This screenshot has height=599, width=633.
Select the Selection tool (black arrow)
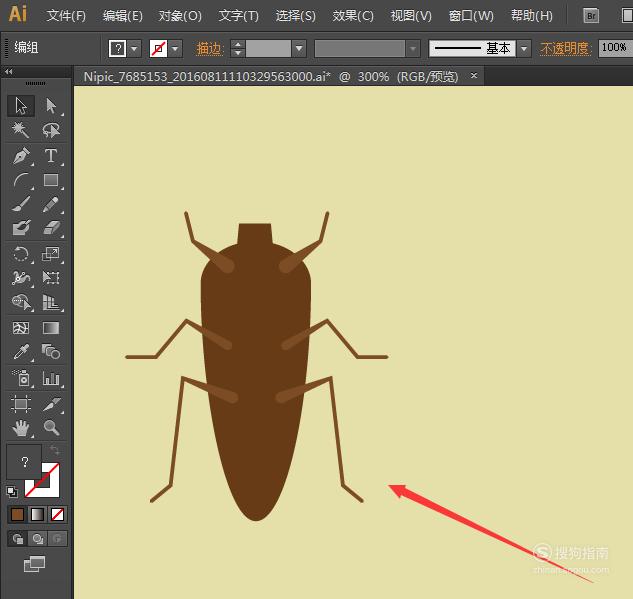[x=21, y=106]
